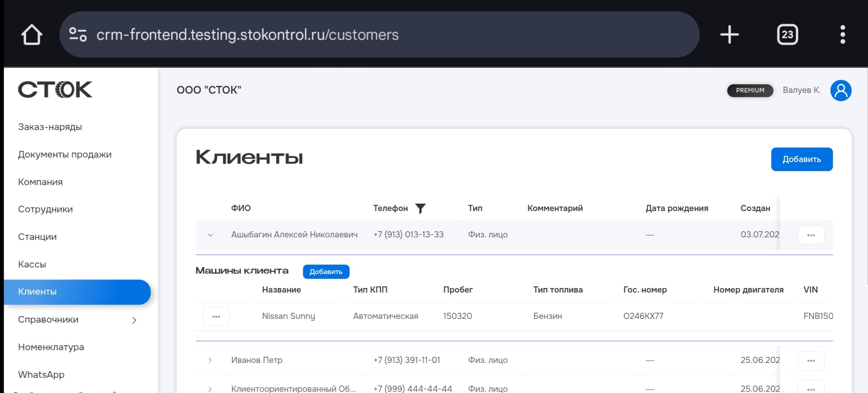Screen dimensions: 868x393
Task: Open site settings icon in address bar
Action: click(x=78, y=35)
